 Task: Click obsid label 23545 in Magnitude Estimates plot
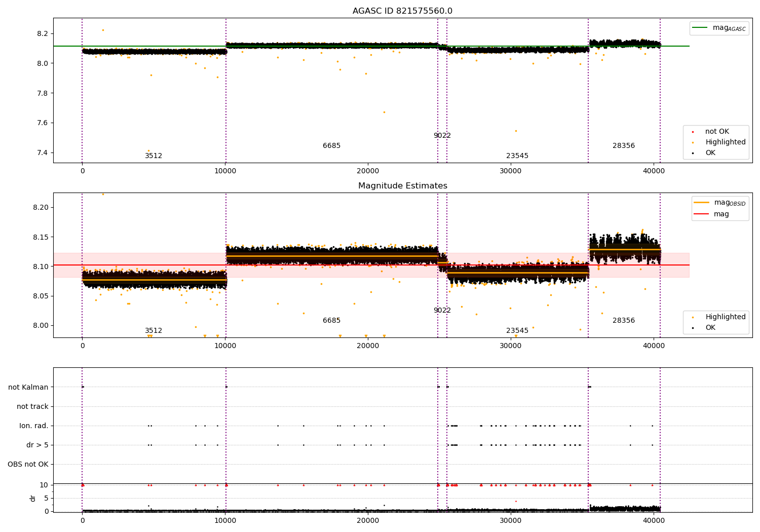pyautogui.click(x=517, y=331)
